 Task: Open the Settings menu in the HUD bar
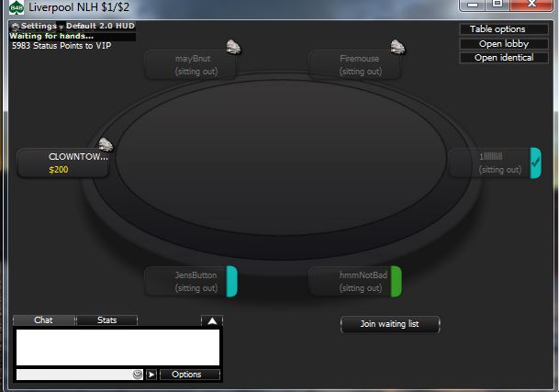coord(39,26)
